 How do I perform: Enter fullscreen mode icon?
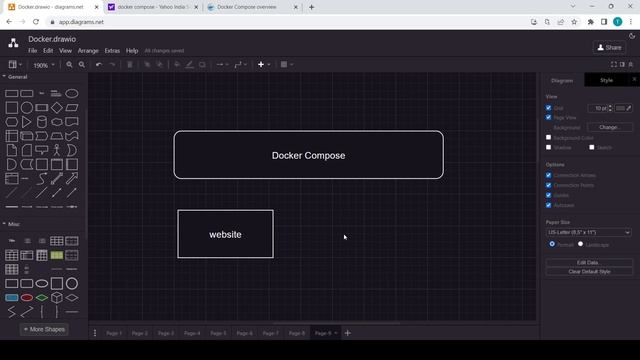[x=613, y=64]
